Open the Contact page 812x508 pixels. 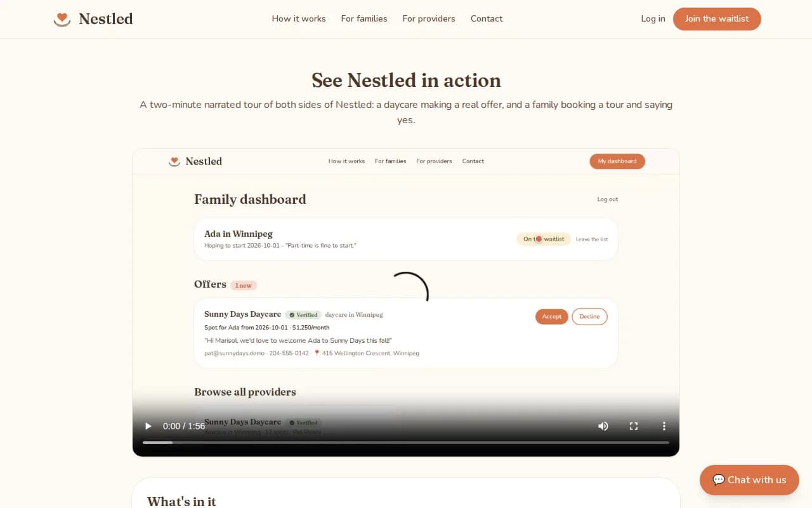pos(487,18)
